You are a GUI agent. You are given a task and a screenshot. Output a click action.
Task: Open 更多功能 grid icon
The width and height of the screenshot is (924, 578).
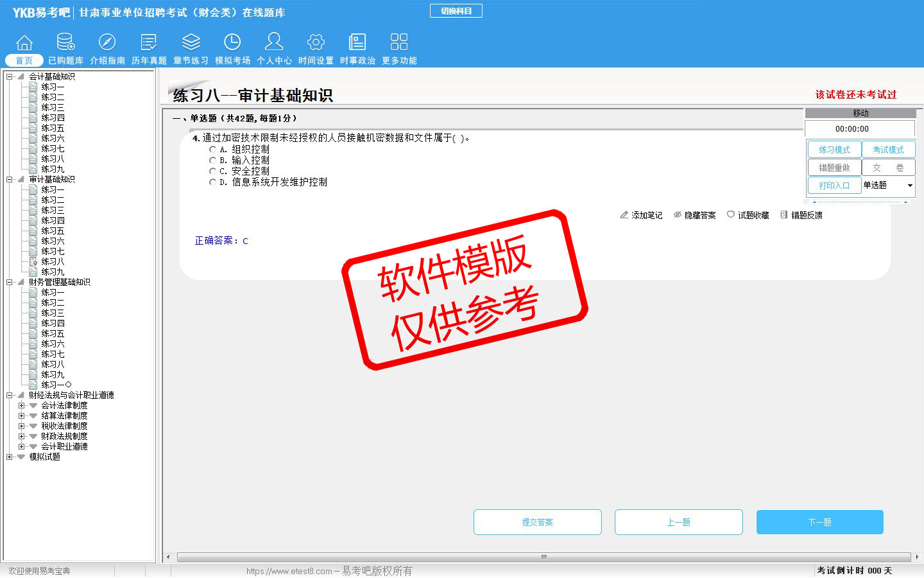pos(399,43)
